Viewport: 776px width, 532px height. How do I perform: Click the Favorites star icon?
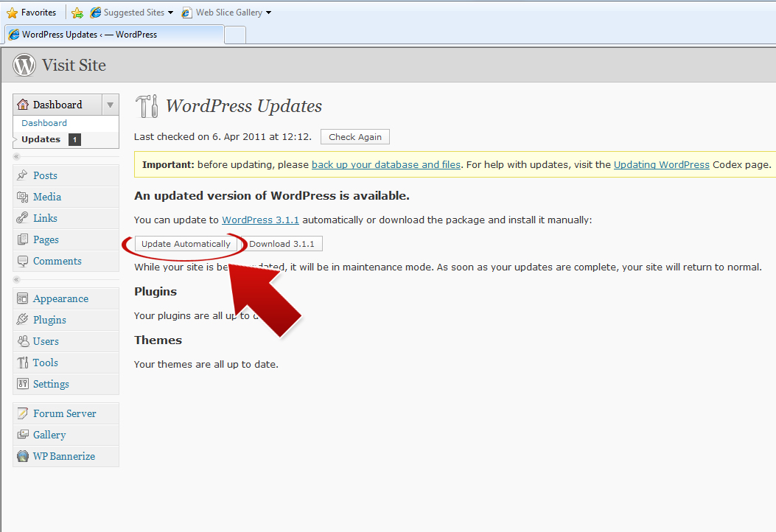point(12,13)
